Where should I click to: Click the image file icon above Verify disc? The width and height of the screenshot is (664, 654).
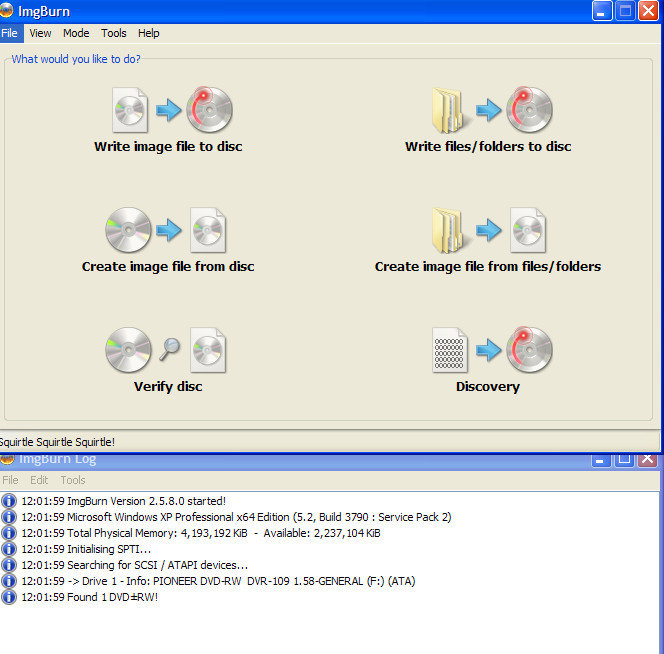tap(208, 350)
